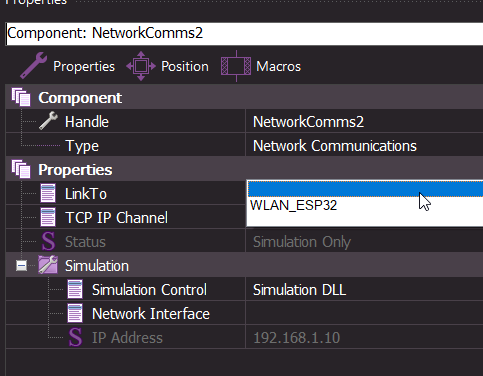Open the Properties tab label
The image size is (483, 376).
point(84,66)
